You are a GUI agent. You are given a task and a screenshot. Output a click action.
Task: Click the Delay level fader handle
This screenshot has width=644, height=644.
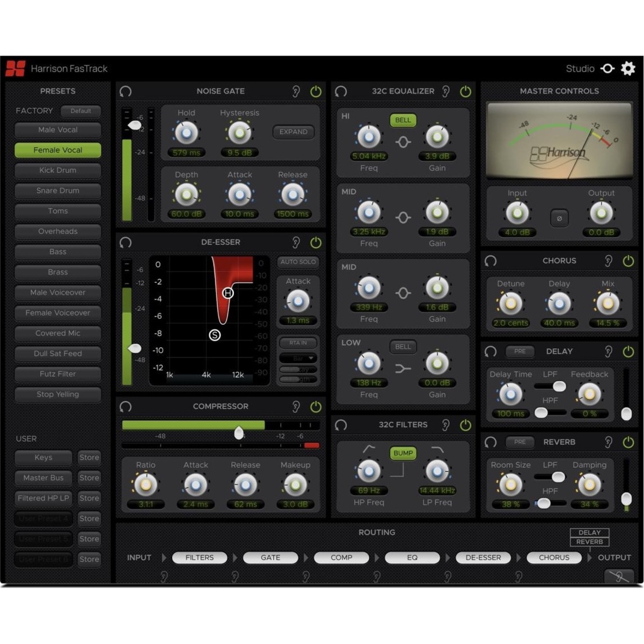pyautogui.click(x=626, y=414)
